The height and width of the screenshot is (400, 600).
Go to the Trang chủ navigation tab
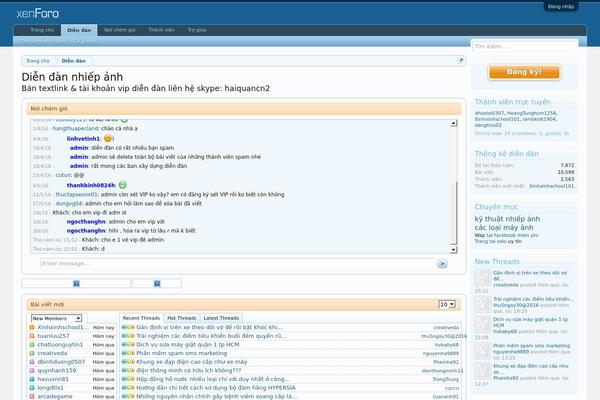pos(42,30)
